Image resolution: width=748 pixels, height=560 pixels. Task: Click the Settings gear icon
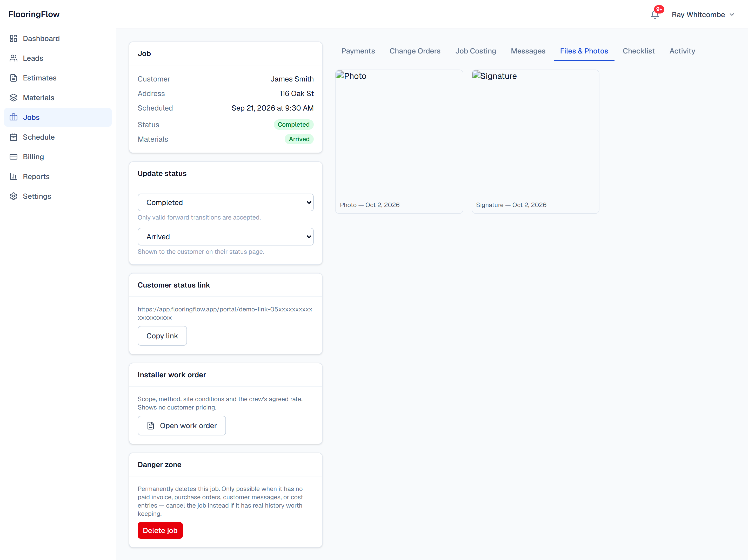pyautogui.click(x=14, y=196)
